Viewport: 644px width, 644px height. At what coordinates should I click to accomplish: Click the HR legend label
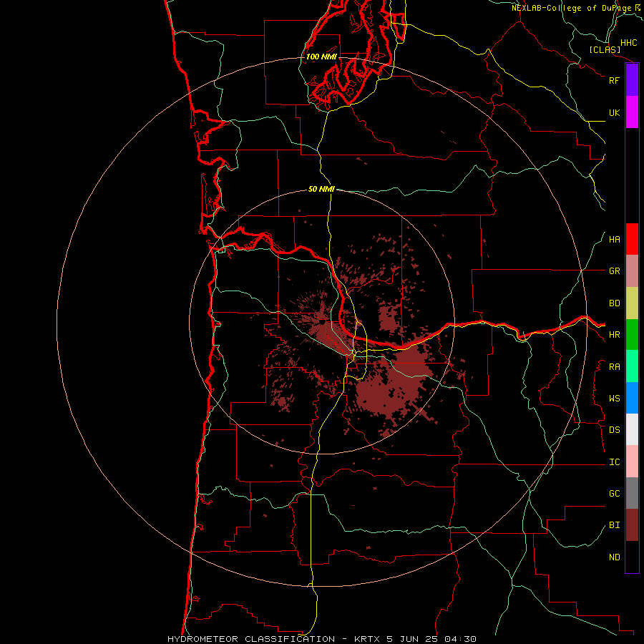(x=614, y=335)
